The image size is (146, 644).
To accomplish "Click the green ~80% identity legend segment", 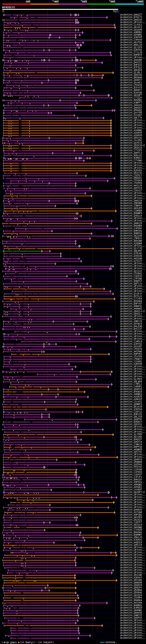I will pyautogui.click(x=101, y=4).
